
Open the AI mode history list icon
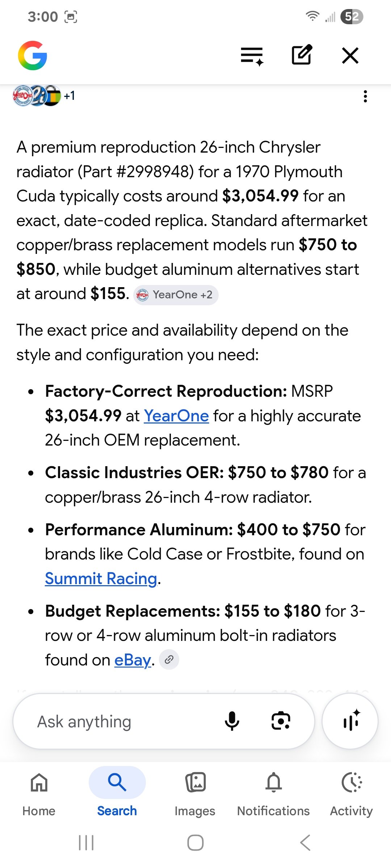(x=252, y=56)
